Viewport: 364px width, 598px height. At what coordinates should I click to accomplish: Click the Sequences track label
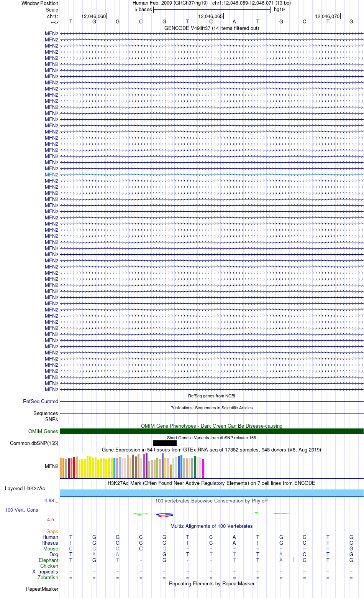pos(46,413)
